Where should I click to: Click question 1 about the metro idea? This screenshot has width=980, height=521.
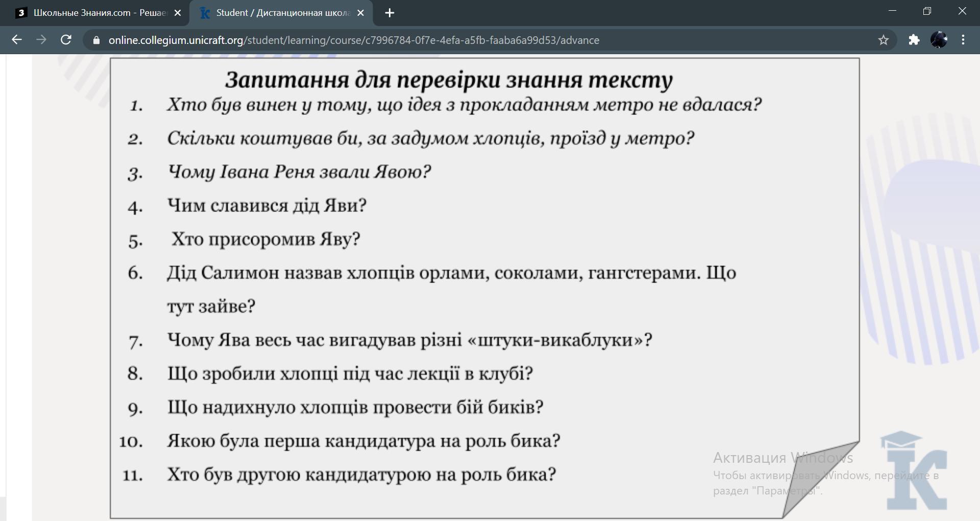click(464, 105)
